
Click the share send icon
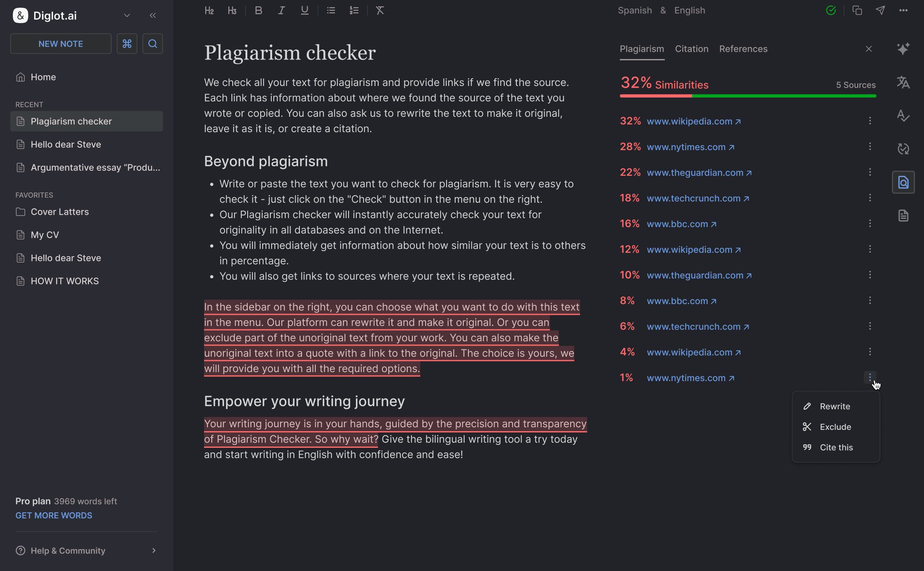coord(880,10)
